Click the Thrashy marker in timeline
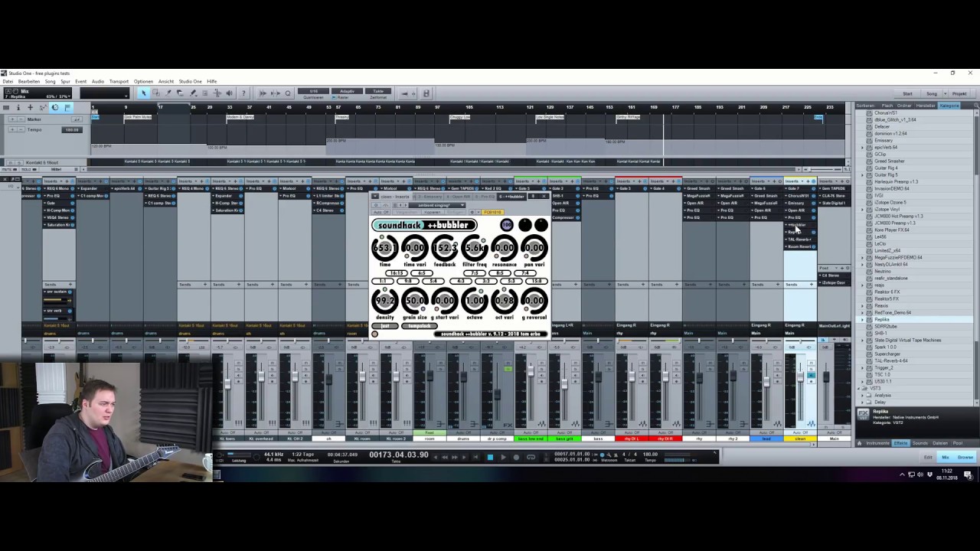The image size is (980, 551). [341, 117]
